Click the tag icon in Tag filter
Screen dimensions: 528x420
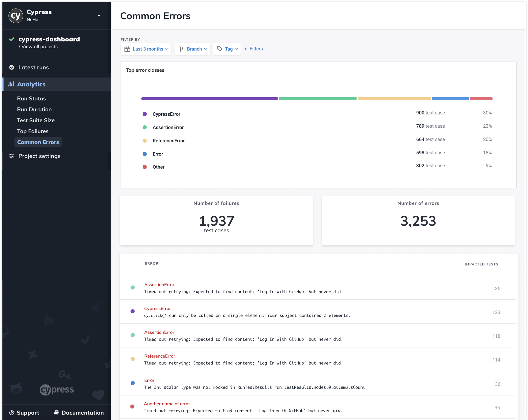220,49
